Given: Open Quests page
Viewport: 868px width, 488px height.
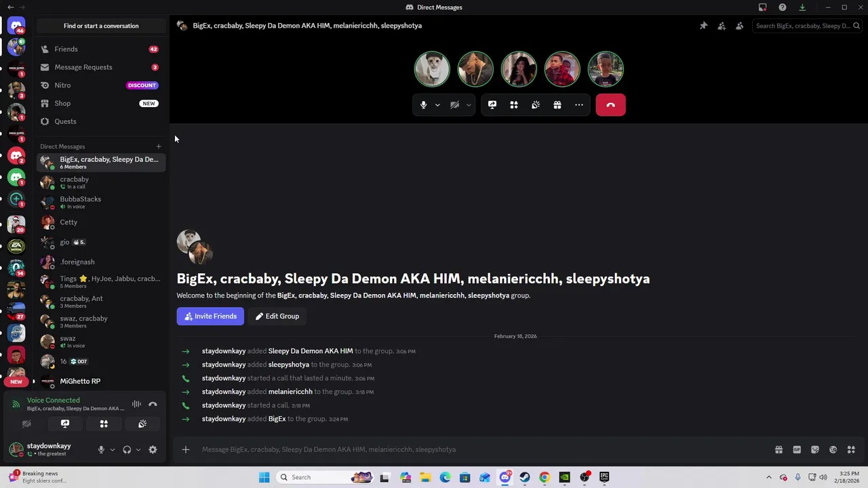Looking at the screenshot, I should 101,121.
